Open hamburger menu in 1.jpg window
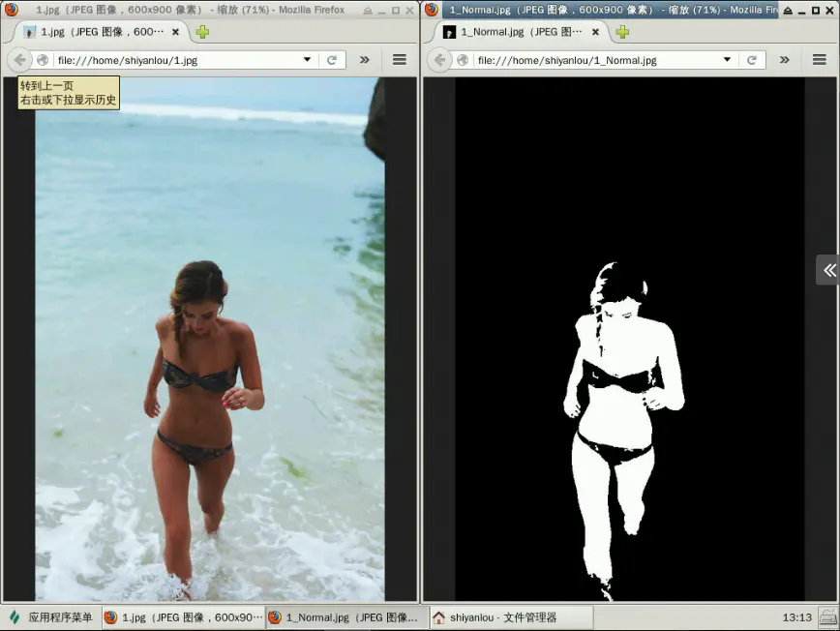The image size is (840, 631). point(399,60)
